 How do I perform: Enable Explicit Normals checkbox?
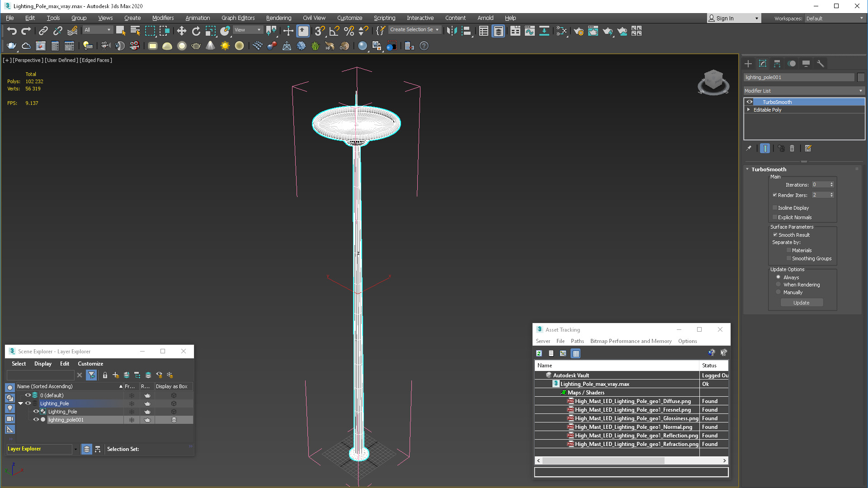click(x=775, y=217)
